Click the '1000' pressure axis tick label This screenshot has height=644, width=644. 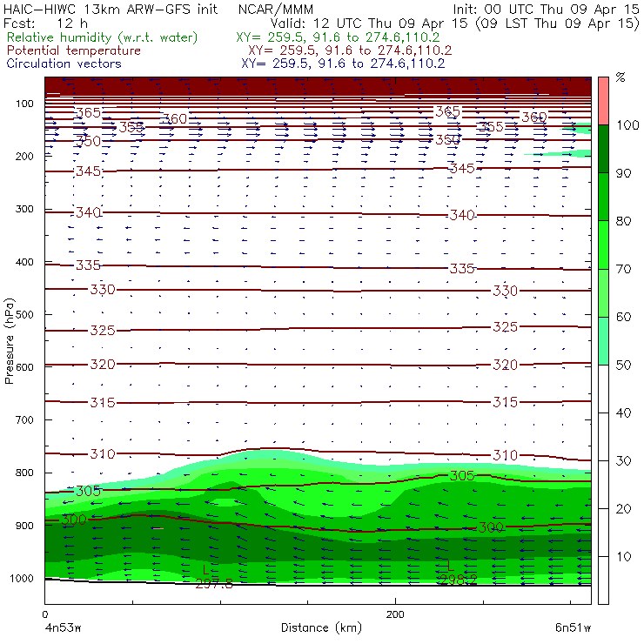tap(21, 578)
